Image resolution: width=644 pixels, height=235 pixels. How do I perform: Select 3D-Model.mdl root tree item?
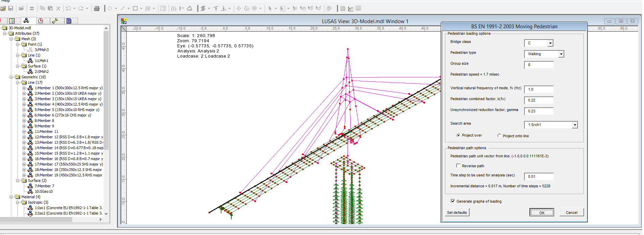tap(20, 28)
